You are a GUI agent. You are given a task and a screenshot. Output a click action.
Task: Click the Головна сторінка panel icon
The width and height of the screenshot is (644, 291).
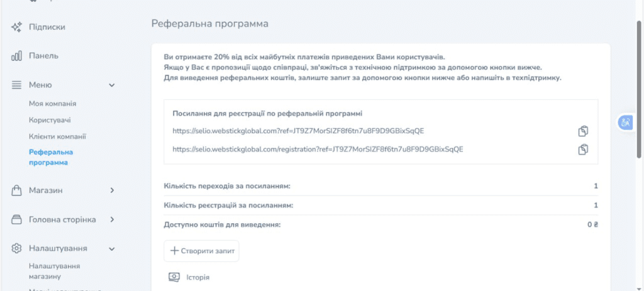point(17,219)
